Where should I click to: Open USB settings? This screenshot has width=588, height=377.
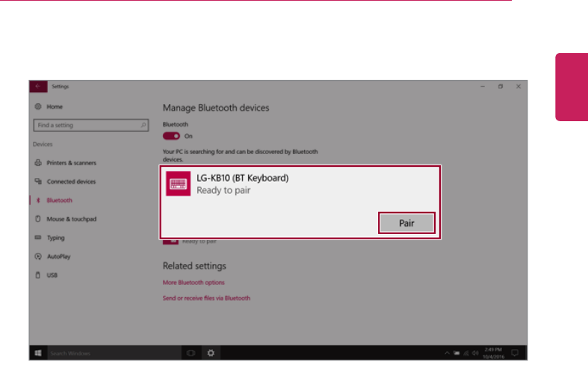pos(52,275)
